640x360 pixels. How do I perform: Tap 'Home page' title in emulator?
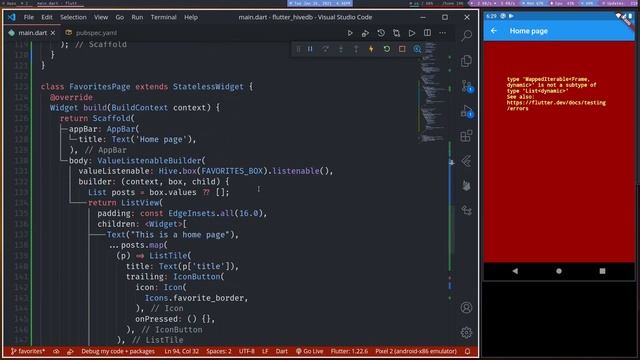[529, 31]
